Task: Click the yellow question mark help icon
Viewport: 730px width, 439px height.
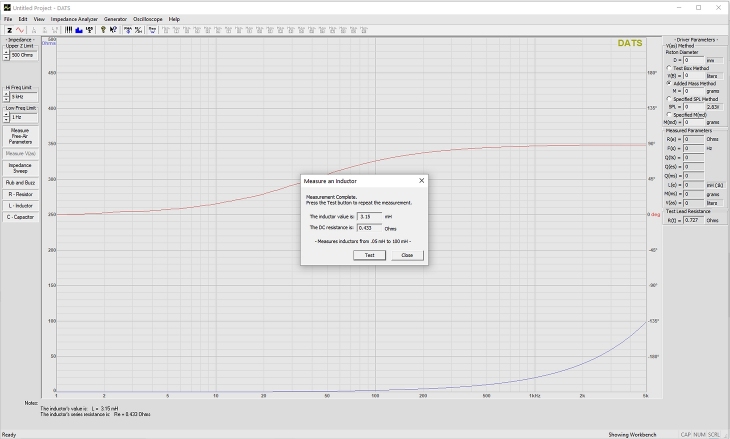Action: (101, 30)
